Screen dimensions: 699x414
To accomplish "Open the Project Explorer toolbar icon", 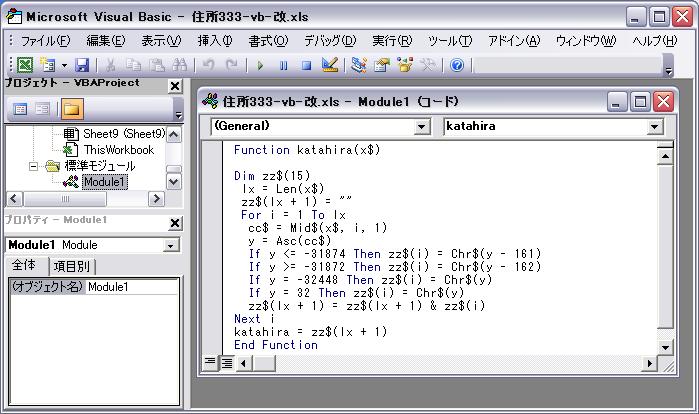I will click(x=358, y=65).
